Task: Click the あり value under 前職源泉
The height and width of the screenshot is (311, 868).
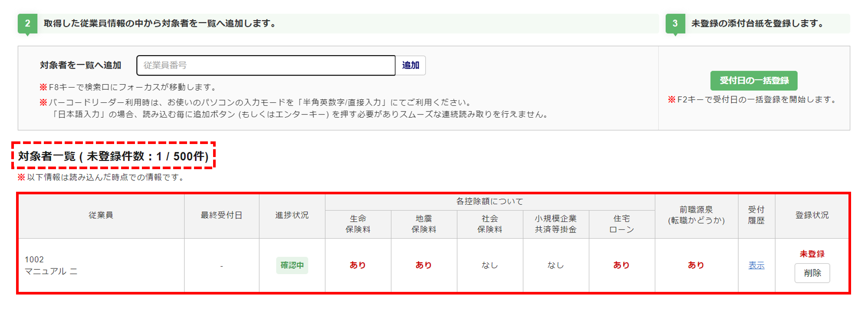Action: 696,265
